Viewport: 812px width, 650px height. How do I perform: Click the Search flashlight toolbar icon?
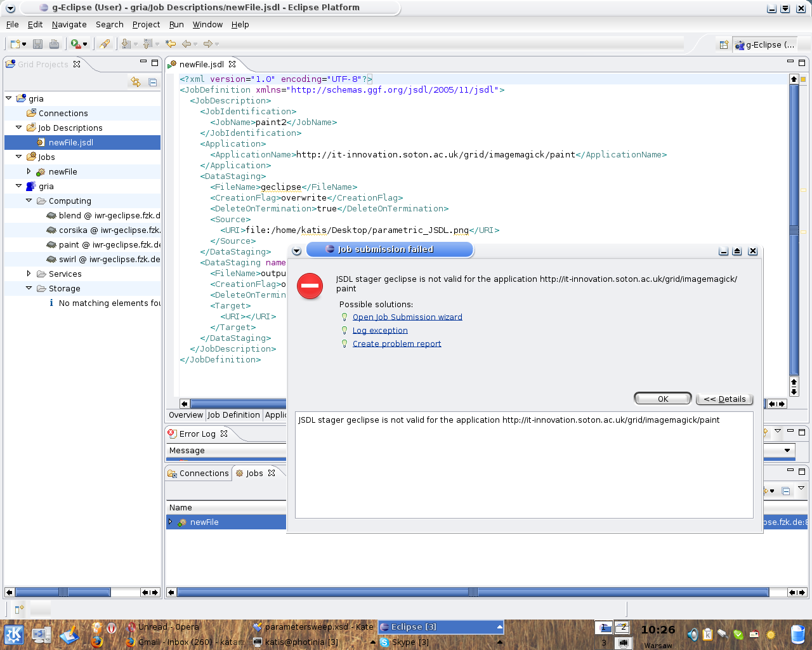point(105,44)
